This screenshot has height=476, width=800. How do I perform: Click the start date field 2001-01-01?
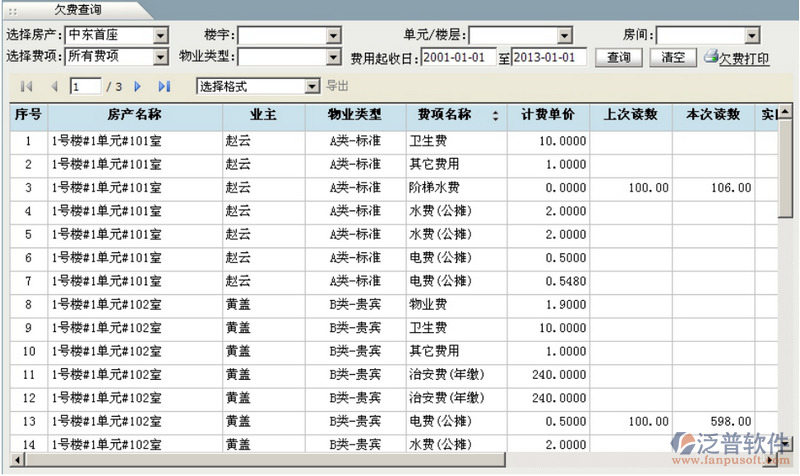(458, 57)
